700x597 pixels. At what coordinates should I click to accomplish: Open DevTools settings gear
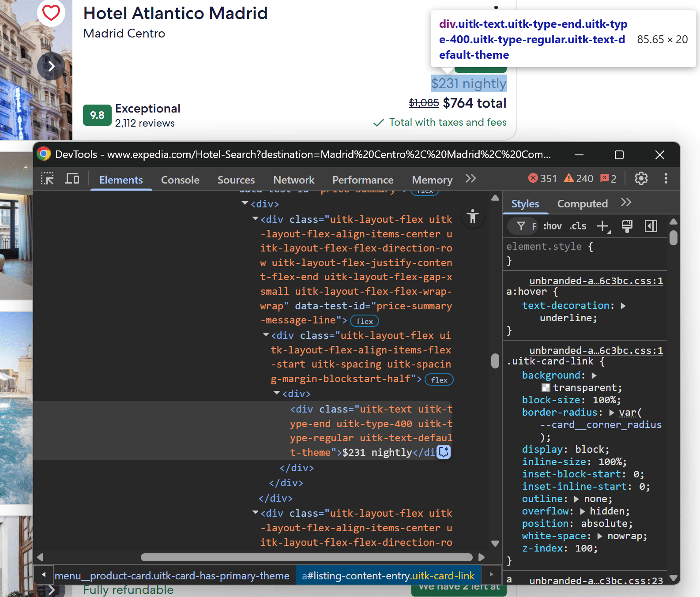coord(641,178)
